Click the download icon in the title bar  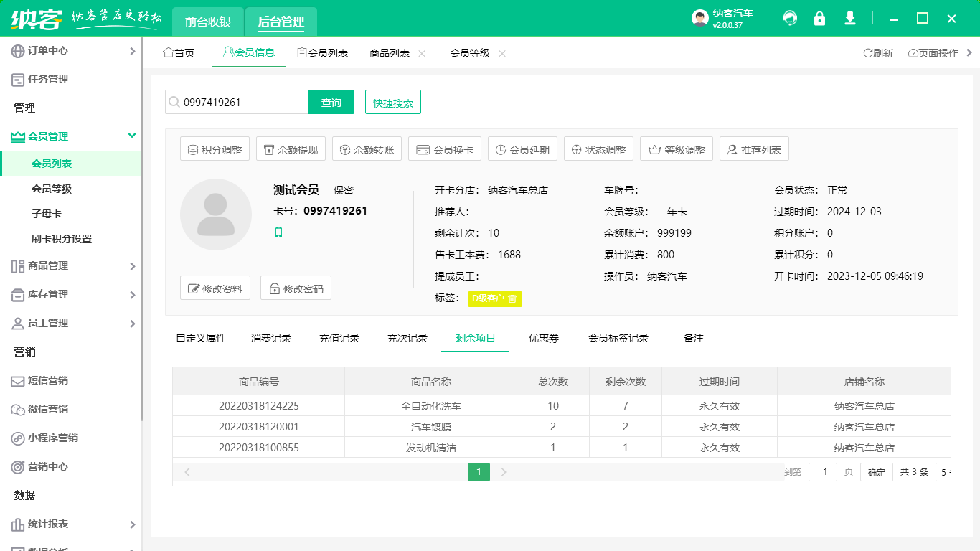click(849, 18)
